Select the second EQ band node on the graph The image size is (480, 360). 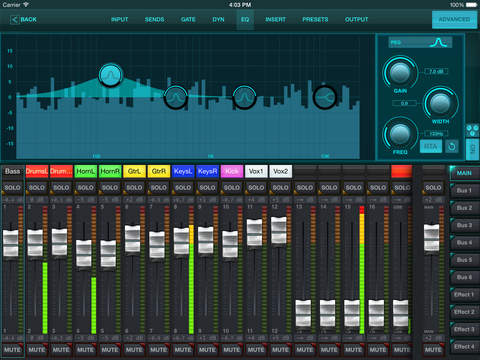pos(176,97)
